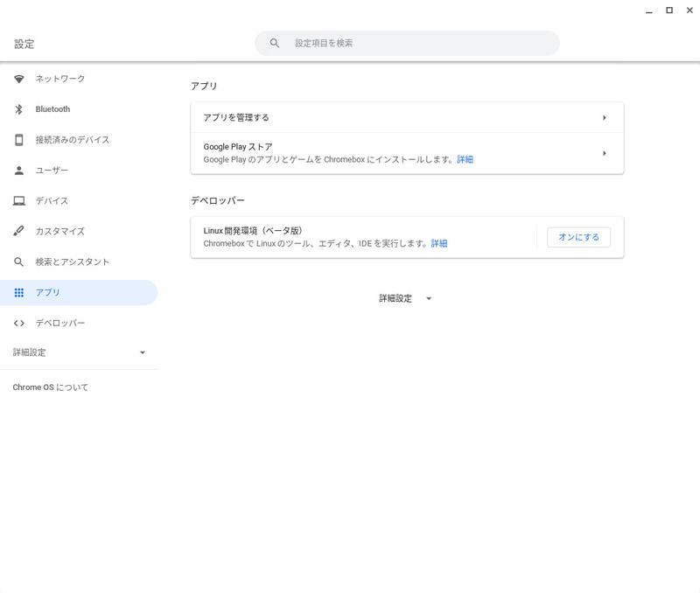
Task: Open the Google Play ストア settings row
Action: tap(407, 153)
